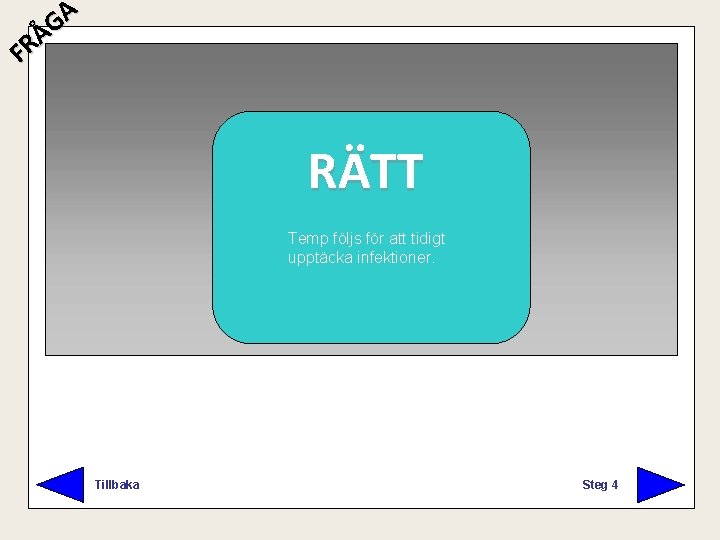Click the RÄTT heading text
The height and width of the screenshot is (540, 720).
click(366, 168)
